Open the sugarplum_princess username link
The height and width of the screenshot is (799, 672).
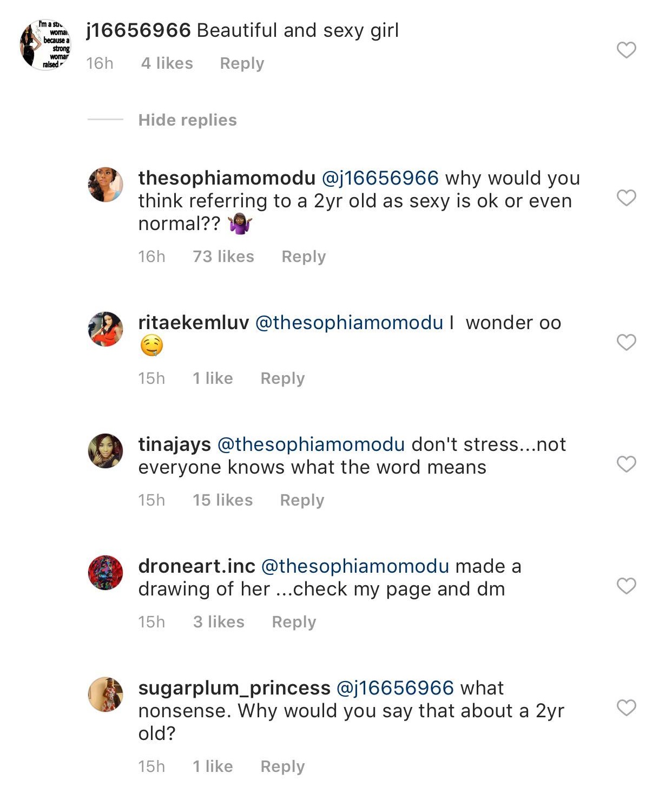(234, 688)
